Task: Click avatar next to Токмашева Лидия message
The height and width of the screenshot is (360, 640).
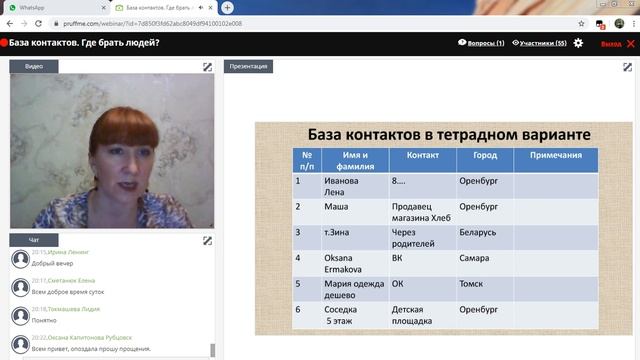Action: pos(20,316)
